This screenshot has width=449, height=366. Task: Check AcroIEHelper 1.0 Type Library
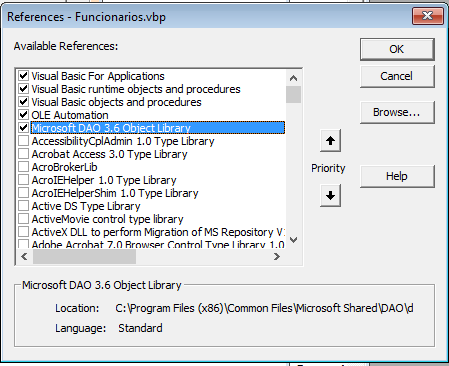[x=23, y=180]
